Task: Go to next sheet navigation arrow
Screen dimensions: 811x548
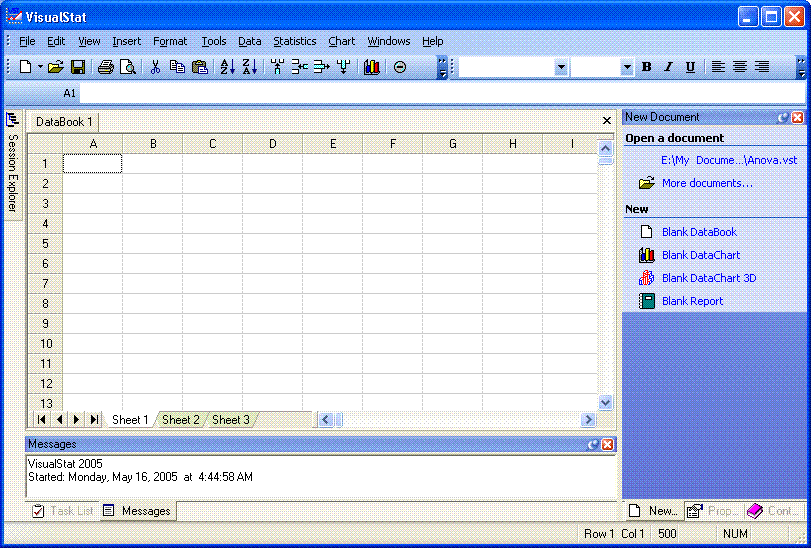Action: coord(77,419)
